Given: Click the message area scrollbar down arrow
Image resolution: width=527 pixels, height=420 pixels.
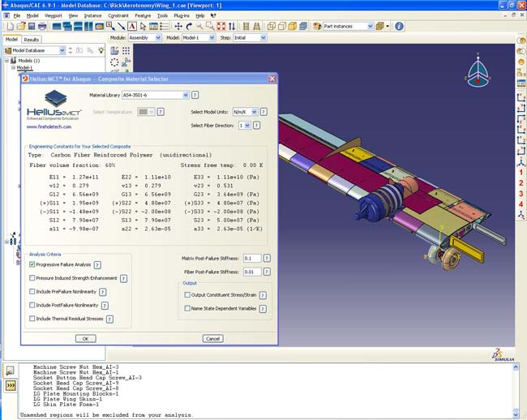Looking at the screenshot, I should click(516, 414).
